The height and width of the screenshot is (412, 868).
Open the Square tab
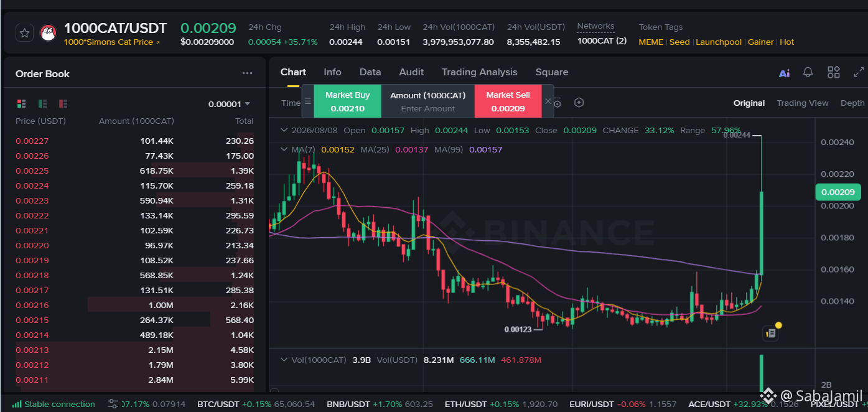552,72
